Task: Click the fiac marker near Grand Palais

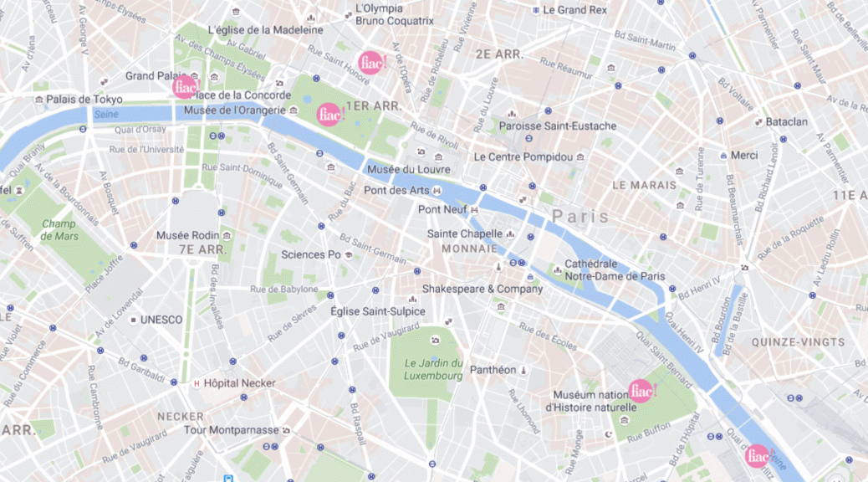Action: pyautogui.click(x=185, y=87)
